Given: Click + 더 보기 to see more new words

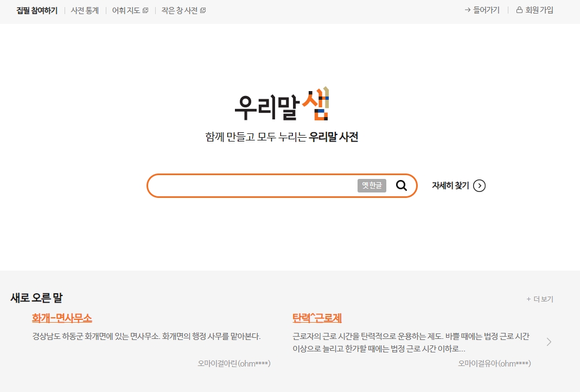Looking at the screenshot, I should tap(540, 299).
